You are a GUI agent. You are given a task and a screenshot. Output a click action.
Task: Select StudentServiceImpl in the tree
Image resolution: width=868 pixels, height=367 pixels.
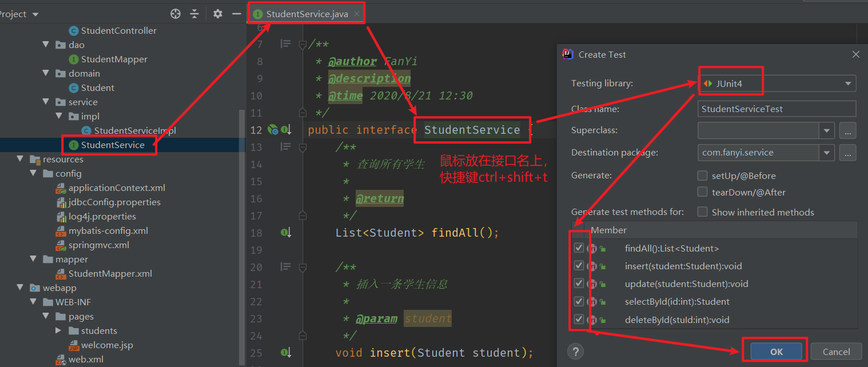(x=135, y=130)
